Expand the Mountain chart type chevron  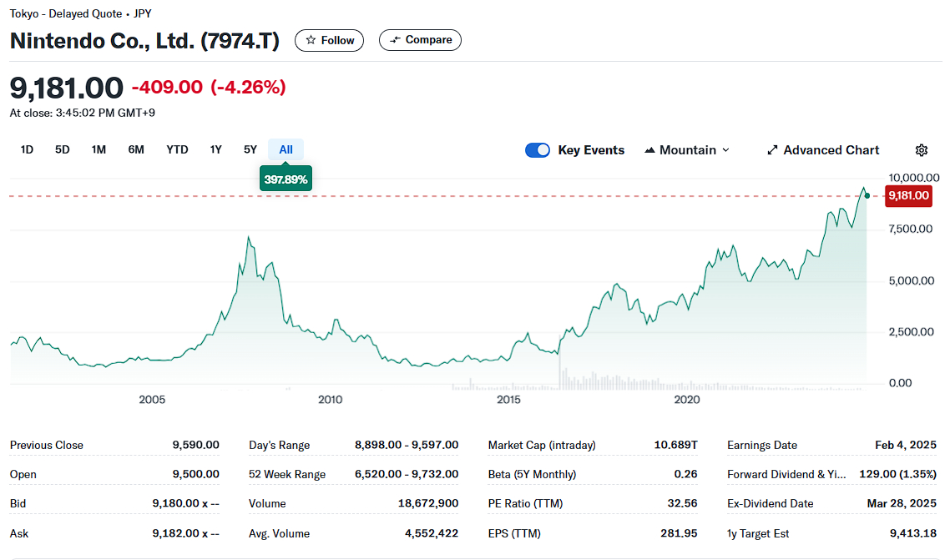click(725, 150)
